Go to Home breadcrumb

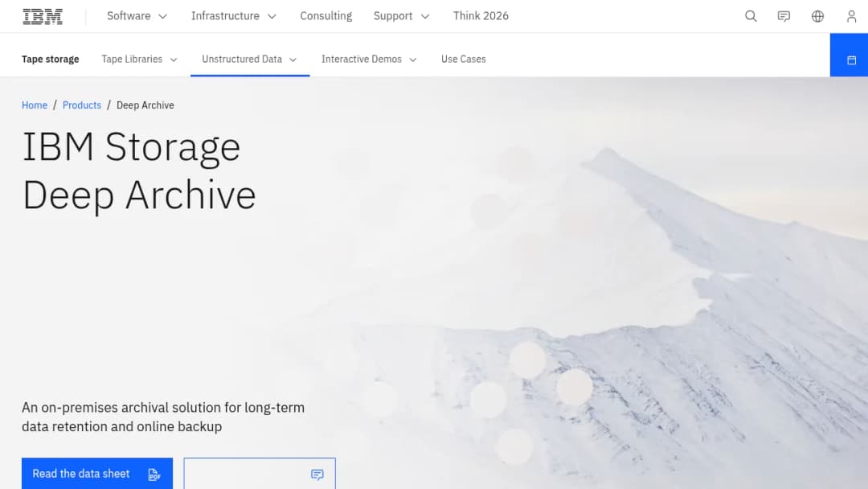coord(35,105)
